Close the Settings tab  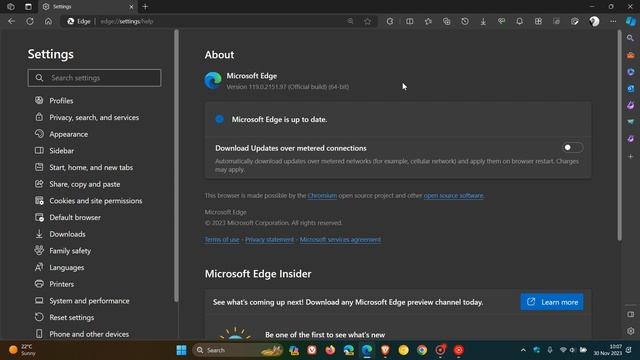click(131, 7)
